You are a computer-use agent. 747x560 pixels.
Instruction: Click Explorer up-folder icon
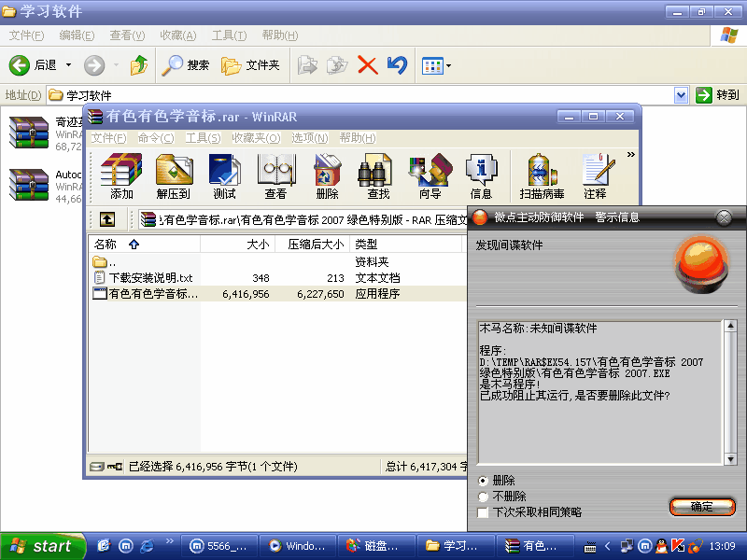tap(139, 65)
